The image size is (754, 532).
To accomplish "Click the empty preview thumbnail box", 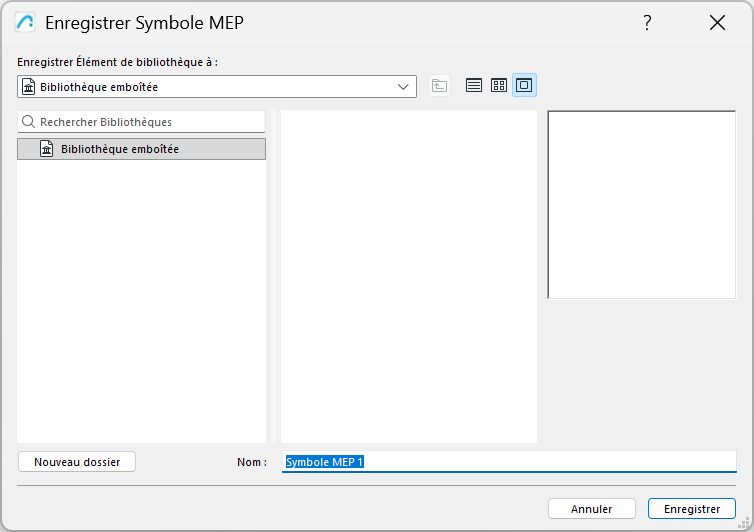I will pos(642,205).
